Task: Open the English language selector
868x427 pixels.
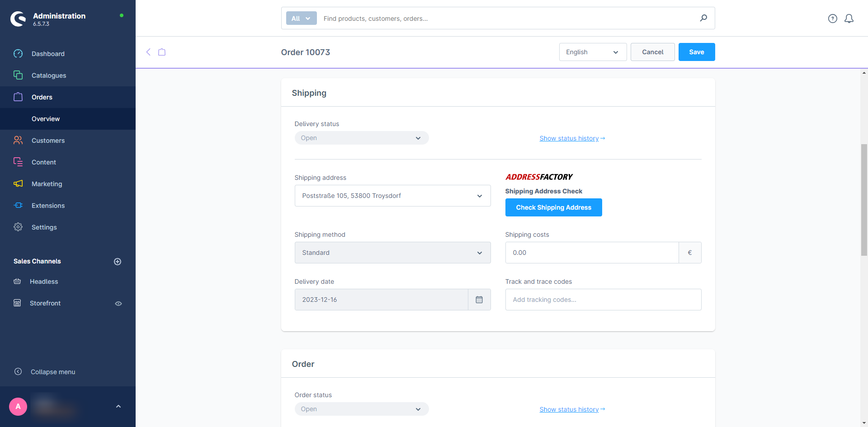Action: (x=592, y=52)
